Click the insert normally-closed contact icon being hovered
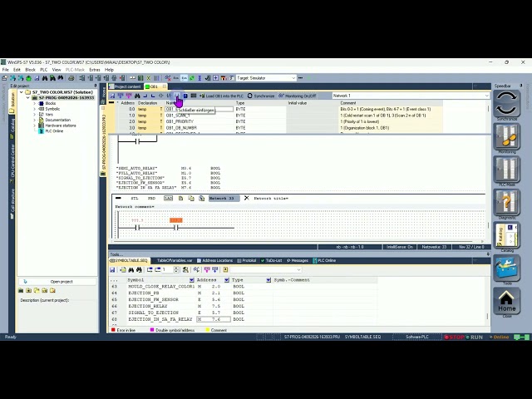This screenshot has width=532, height=399. click(x=177, y=96)
